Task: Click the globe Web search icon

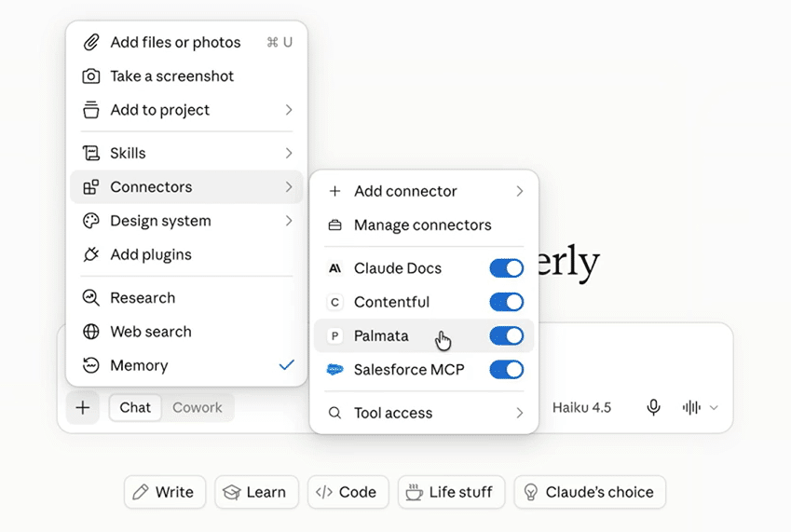Action: pyautogui.click(x=90, y=332)
